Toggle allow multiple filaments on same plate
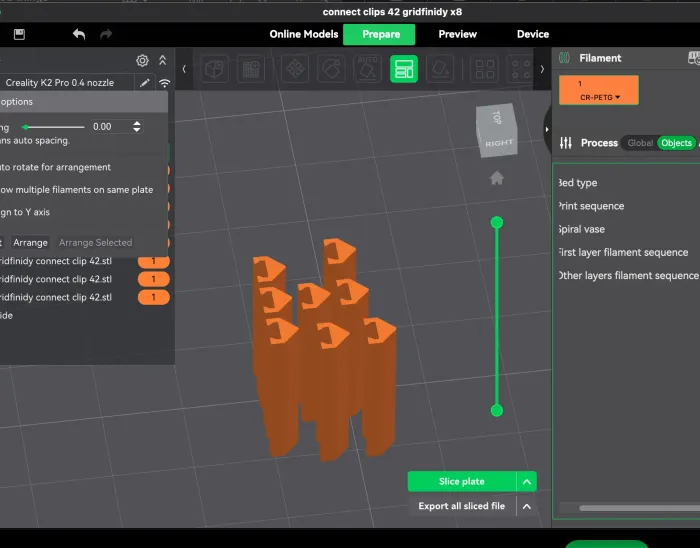This screenshot has width=700, height=548. 76,190
